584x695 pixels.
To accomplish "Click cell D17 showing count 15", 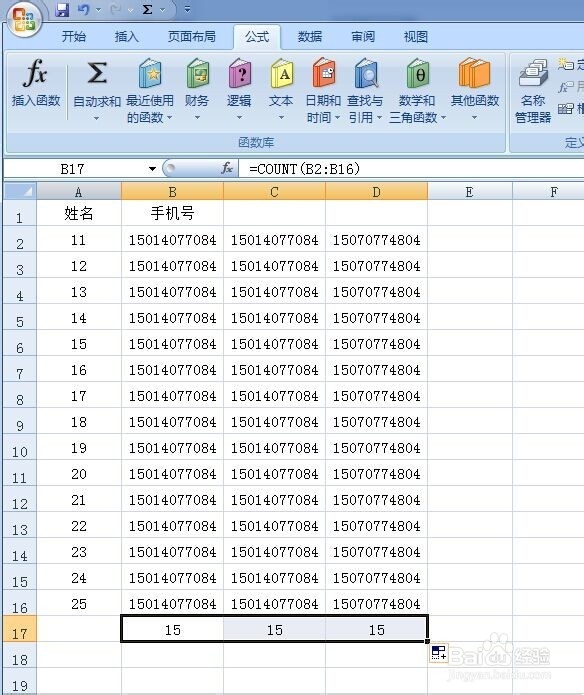I will [377, 629].
